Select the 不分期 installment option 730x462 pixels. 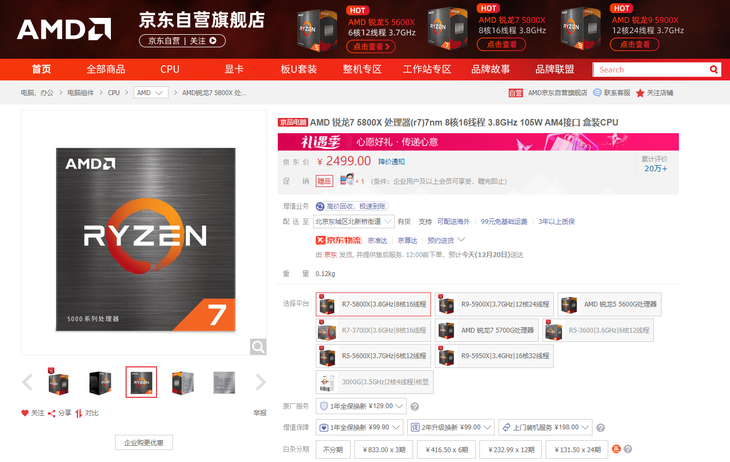point(333,449)
